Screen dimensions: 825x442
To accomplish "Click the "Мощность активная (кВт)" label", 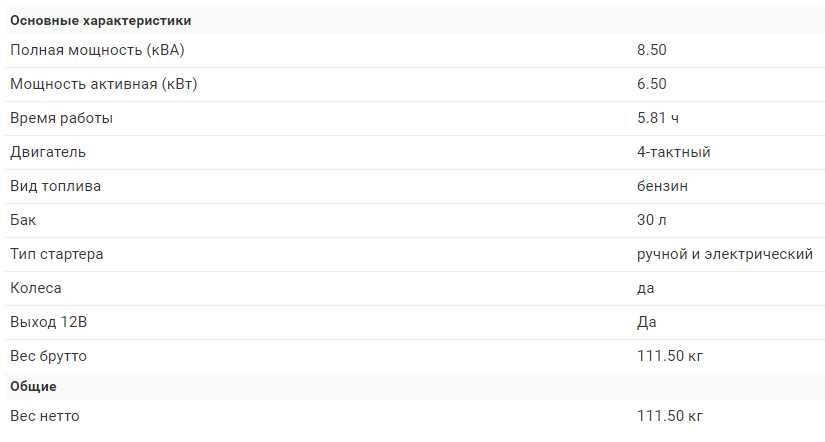I will 103,84.
